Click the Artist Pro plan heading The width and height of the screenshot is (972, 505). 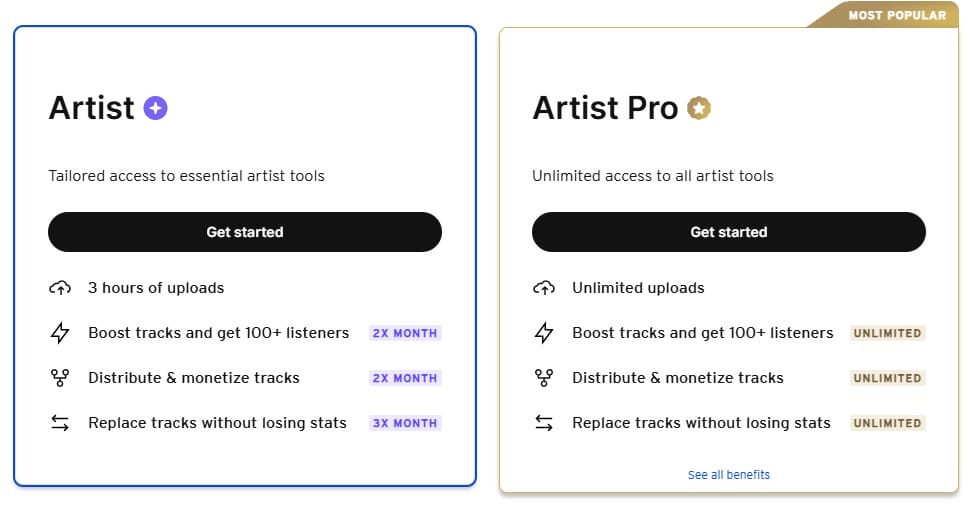(605, 108)
